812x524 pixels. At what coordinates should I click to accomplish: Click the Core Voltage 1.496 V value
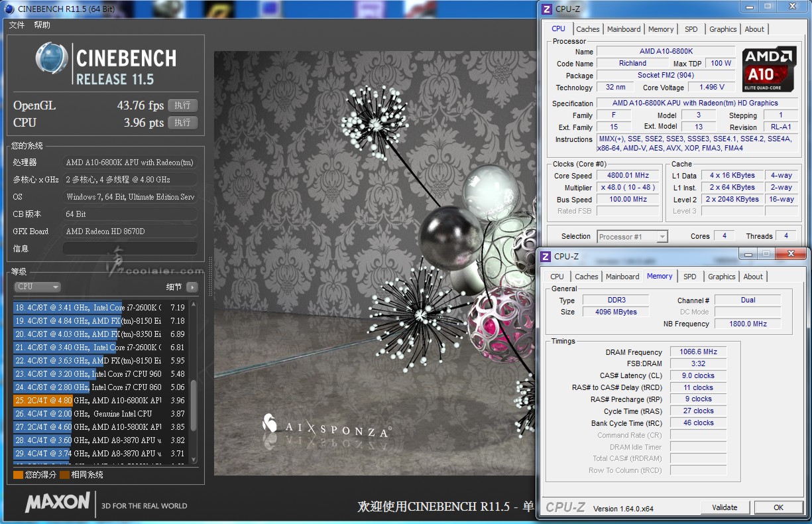[x=712, y=88]
